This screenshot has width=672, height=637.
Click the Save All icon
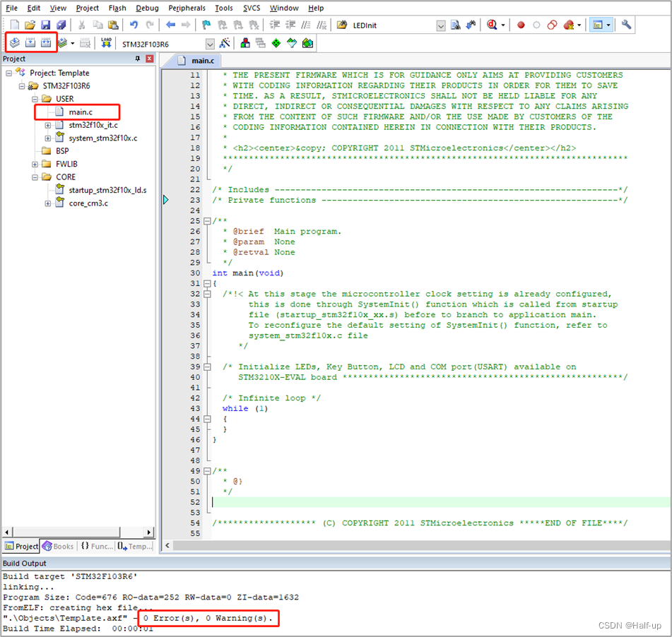click(x=61, y=25)
